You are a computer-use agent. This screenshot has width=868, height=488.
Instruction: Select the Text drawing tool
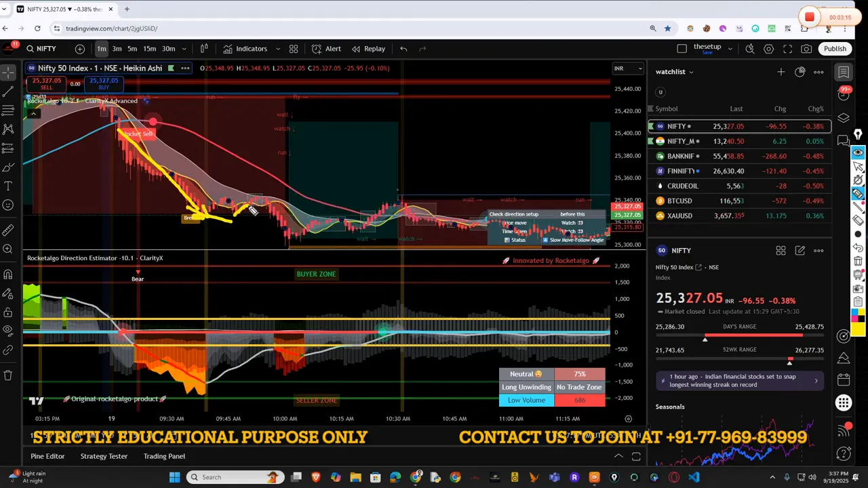point(8,186)
